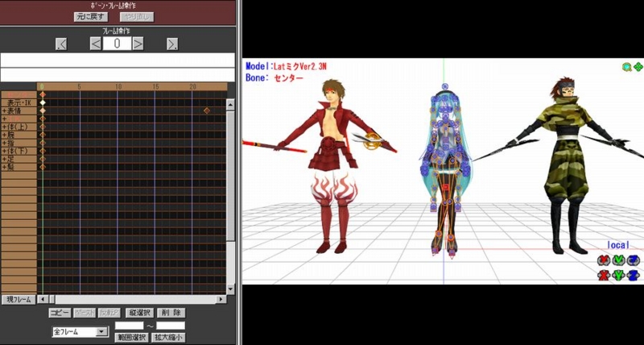Click the green Y rotation handle icon
This screenshot has height=345, width=644.
pos(618,260)
